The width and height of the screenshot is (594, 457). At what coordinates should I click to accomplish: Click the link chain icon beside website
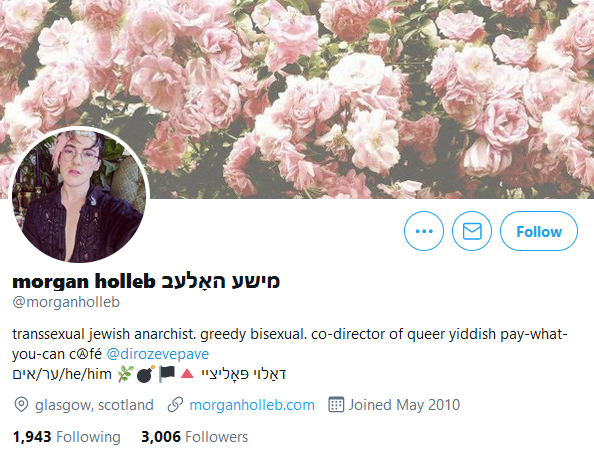pos(175,405)
